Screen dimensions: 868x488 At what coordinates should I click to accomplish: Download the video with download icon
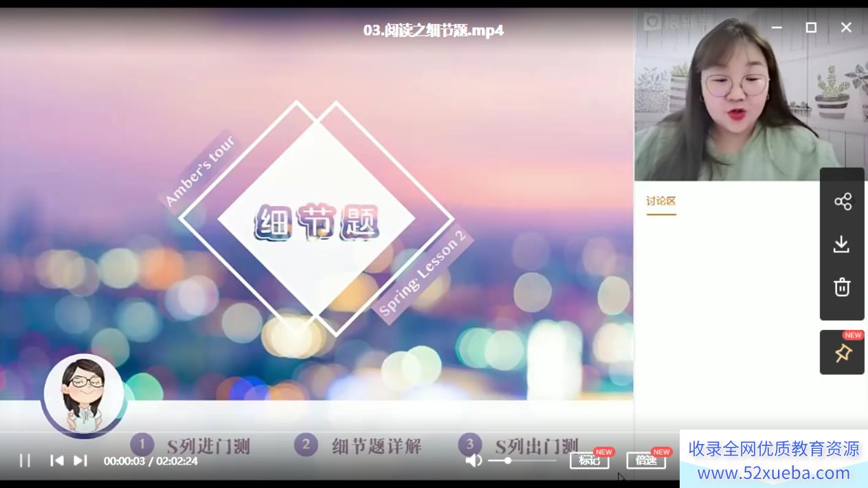point(842,244)
